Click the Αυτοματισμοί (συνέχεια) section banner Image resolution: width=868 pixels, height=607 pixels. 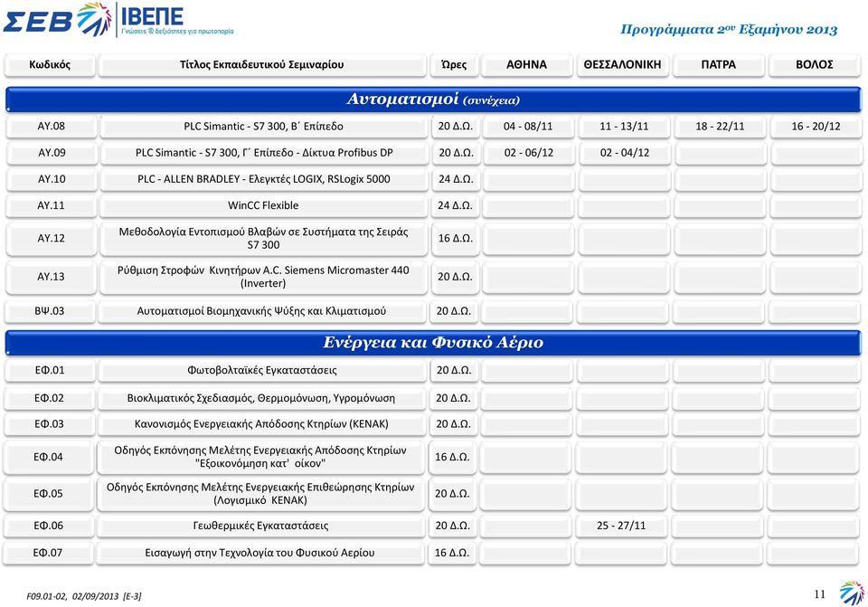433,100
